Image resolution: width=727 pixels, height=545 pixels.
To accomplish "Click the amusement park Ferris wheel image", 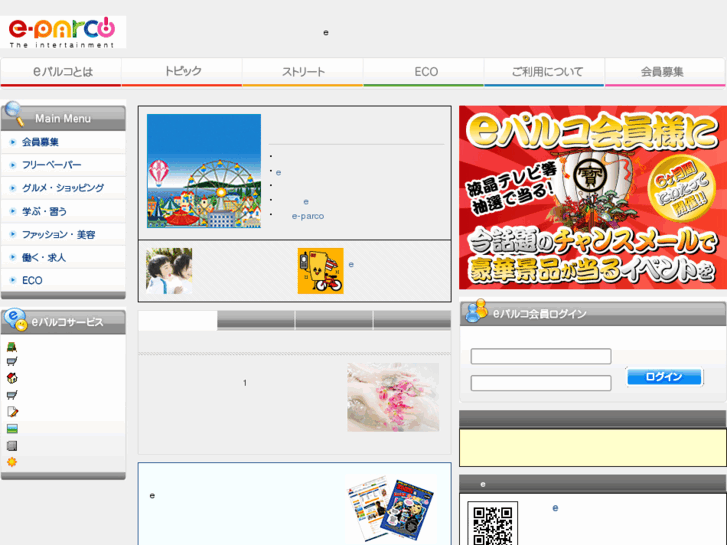I will point(204,171).
